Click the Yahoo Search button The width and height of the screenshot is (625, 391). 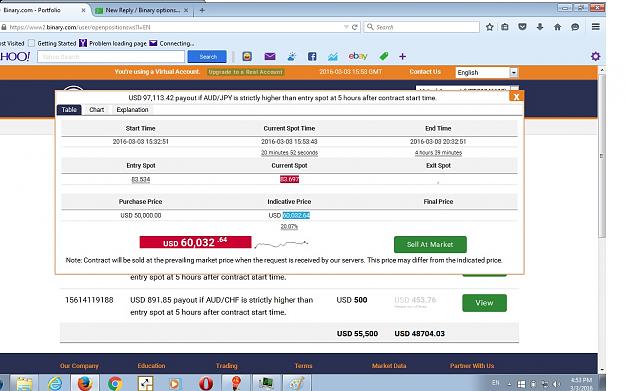[x=207, y=57]
